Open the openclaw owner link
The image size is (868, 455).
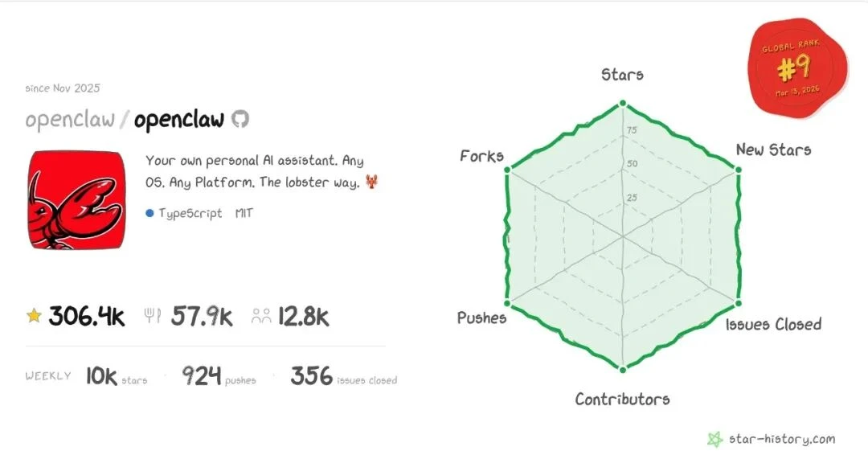pos(69,121)
